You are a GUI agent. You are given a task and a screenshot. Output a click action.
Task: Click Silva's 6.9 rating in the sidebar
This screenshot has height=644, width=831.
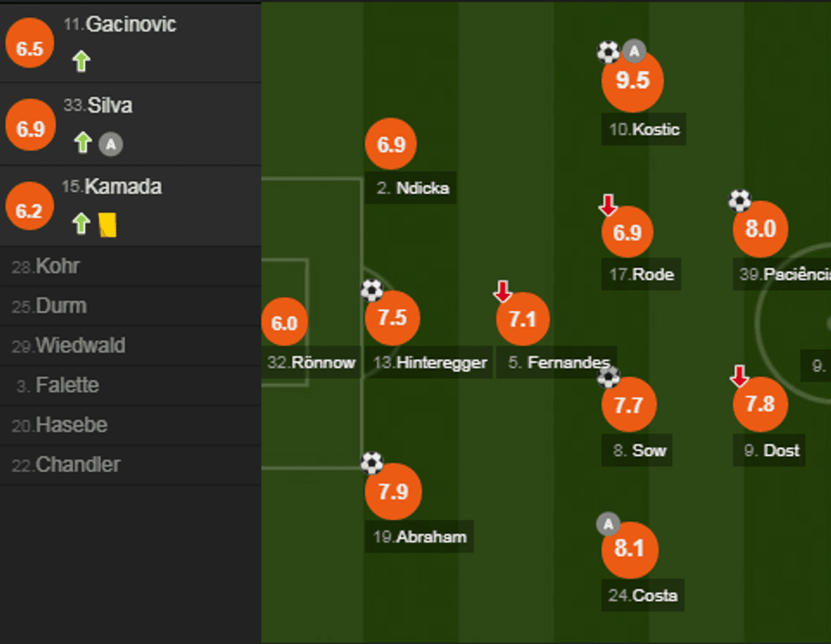coord(30,130)
